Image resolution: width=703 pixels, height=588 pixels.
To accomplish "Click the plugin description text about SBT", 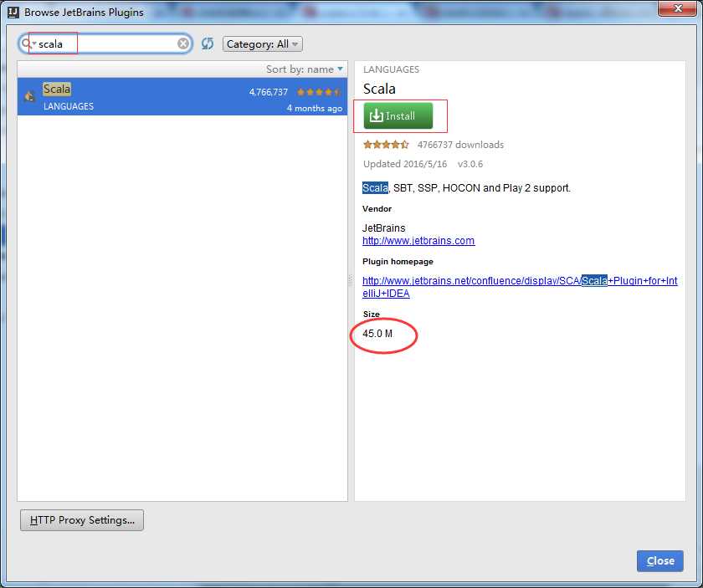I will [466, 188].
